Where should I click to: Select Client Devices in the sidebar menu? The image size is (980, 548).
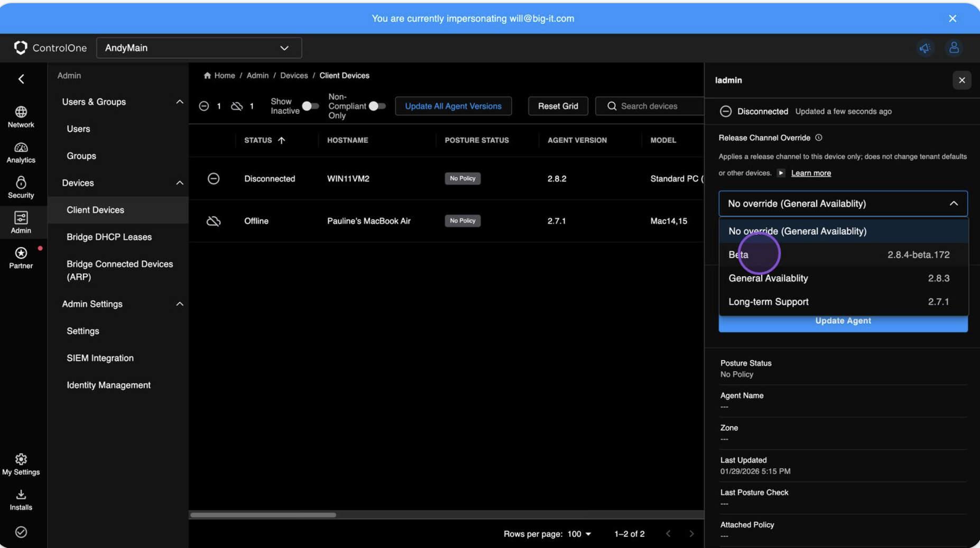[x=95, y=209]
